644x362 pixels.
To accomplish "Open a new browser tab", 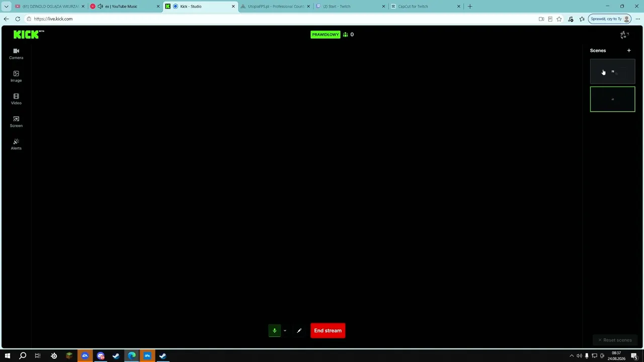I will 470,7.
